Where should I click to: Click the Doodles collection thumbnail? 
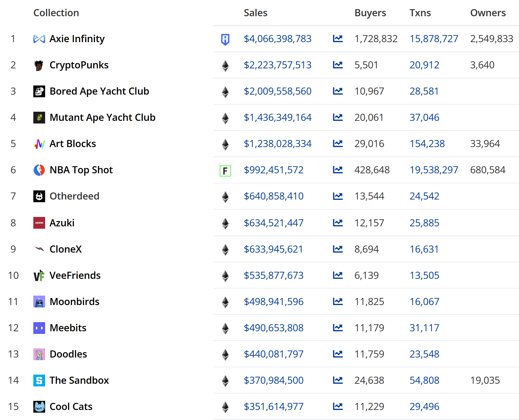click(x=39, y=354)
